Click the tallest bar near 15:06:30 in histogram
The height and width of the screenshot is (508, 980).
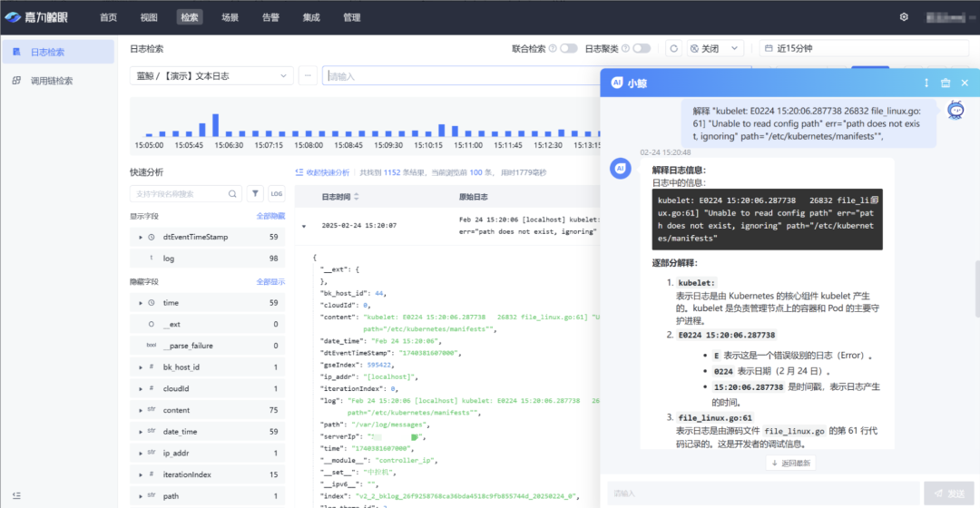(216, 125)
